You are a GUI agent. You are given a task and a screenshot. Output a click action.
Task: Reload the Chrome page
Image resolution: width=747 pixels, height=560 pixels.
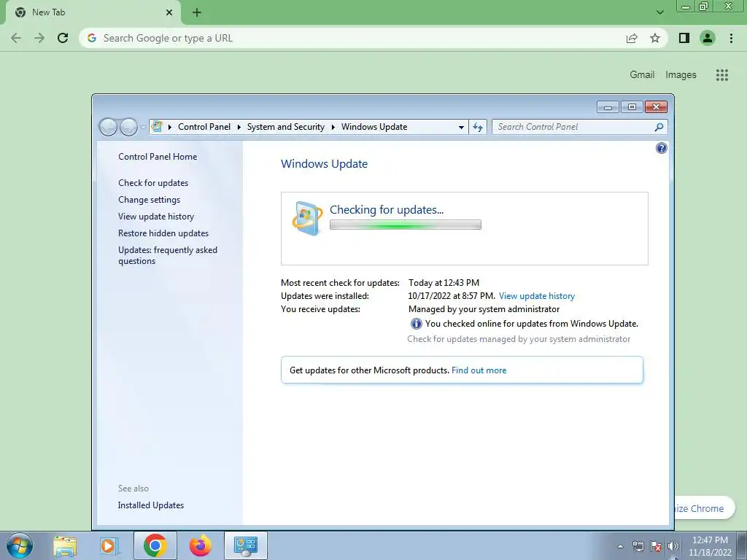tap(63, 38)
